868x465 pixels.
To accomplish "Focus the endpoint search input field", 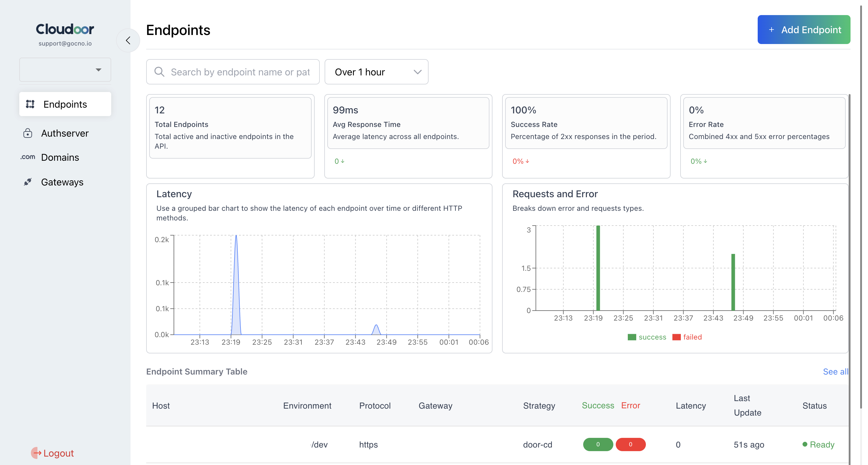I will [240, 72].
